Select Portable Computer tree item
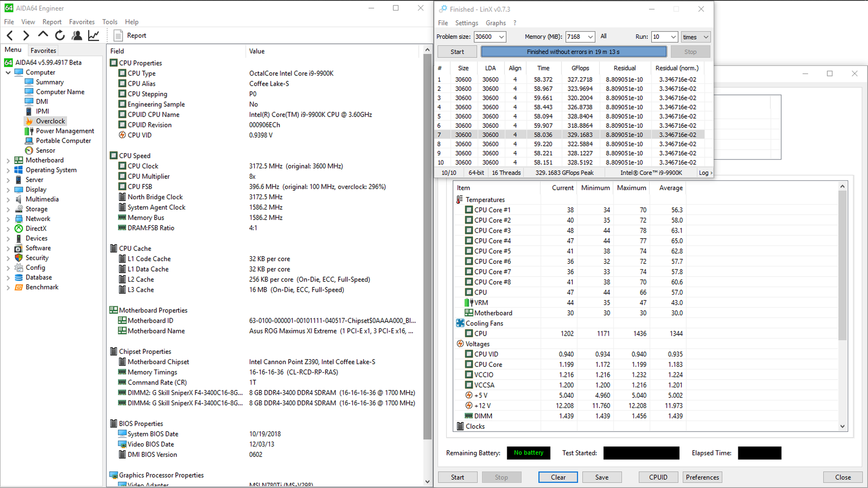This screenshot has width=868, height=488. pyautogui.click(x=63, y=141)
